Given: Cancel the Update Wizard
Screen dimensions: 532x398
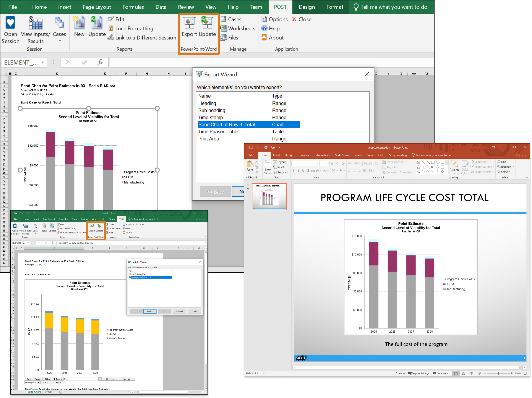Looking at the screenshot, I should pyautogui.click(x=179, y=311).
